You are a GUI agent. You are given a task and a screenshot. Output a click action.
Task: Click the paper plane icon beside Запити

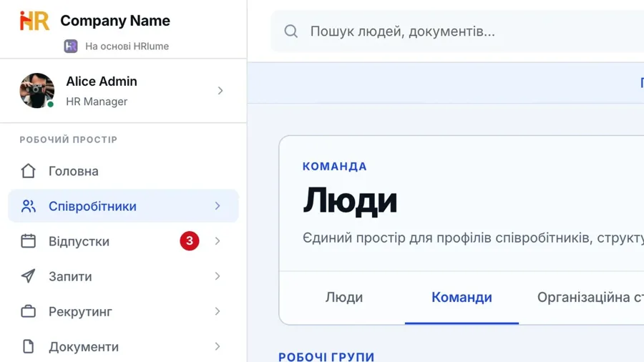pyautogui.click(x=29, y=276)
